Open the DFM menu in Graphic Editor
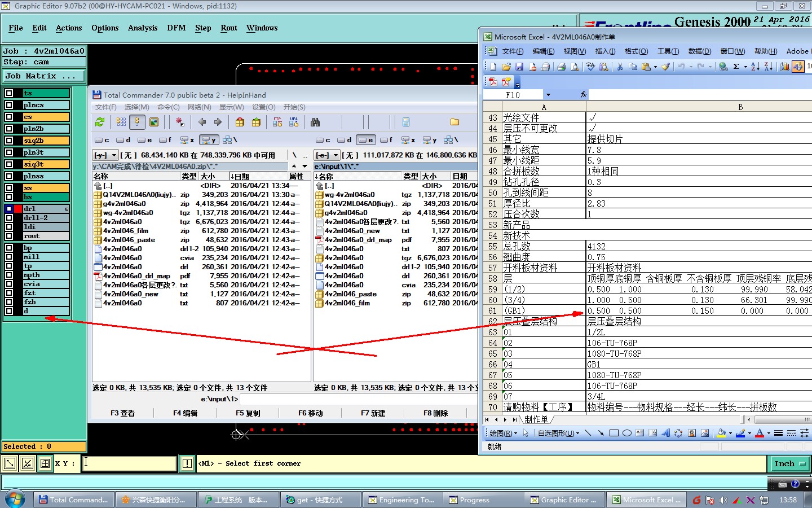Screen dimensions: 812x508 click(x=176, y=28)
